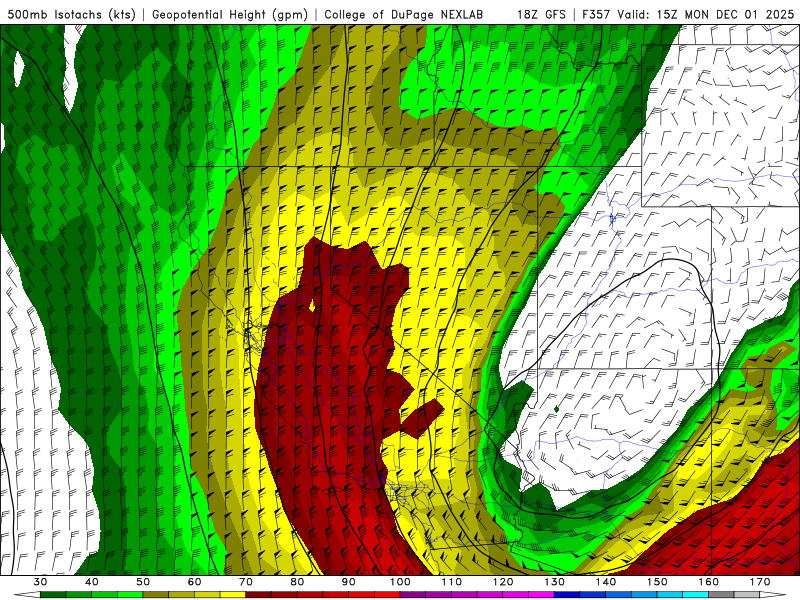This screenshot has height=600, width=800.
Task: Click the cyan 155-160 kt legend swatch
Action: click(696, 595)
